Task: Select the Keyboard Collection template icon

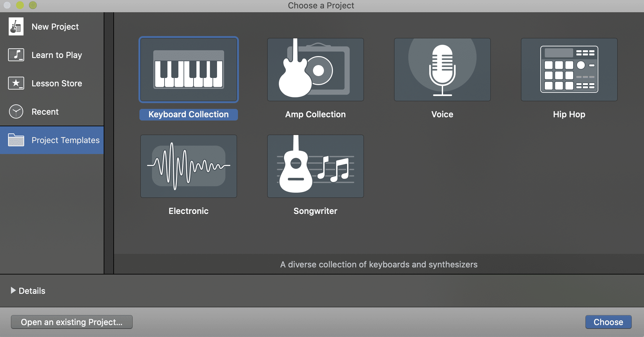Action: click(188, 69)
